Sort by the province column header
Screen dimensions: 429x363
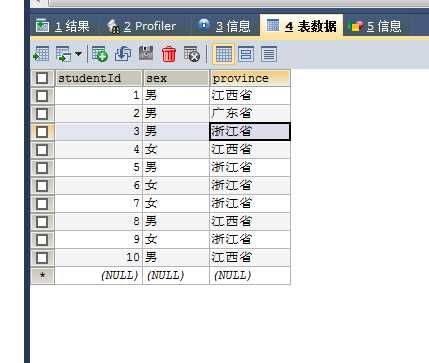250,78
